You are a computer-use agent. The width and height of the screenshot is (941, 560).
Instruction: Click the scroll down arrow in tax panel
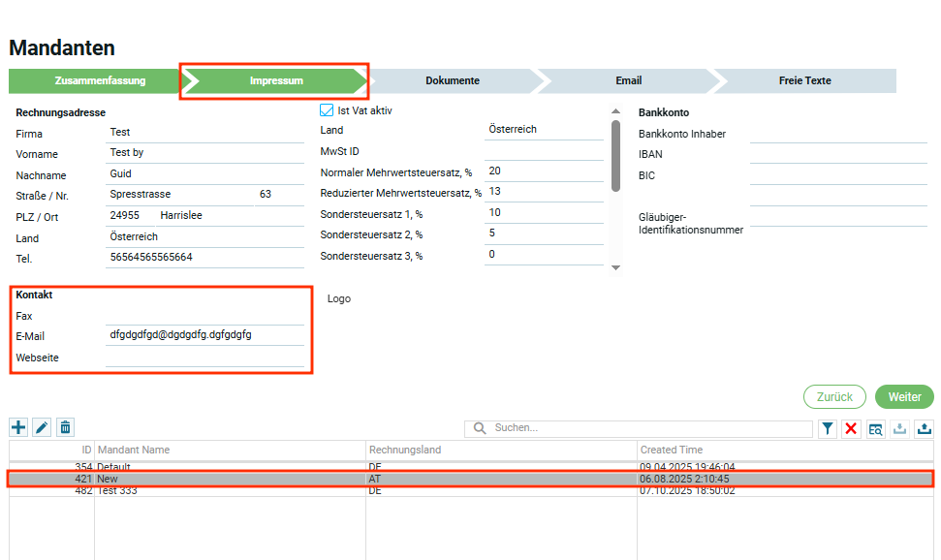click(x=614, y=267)
